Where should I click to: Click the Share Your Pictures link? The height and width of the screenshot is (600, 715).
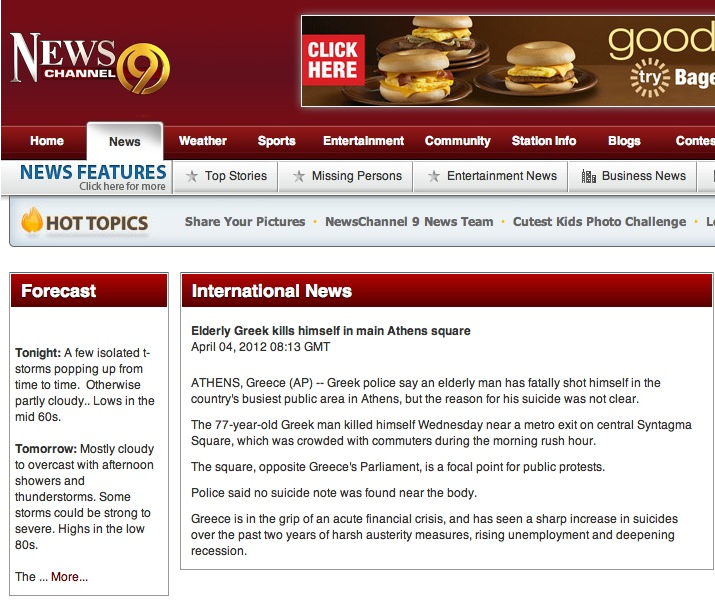coord(245,222)
